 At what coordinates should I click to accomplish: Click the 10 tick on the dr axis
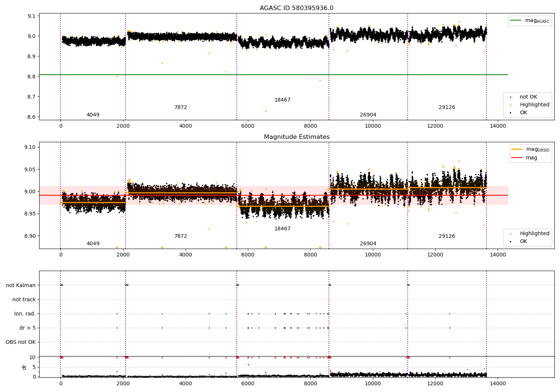click(x=33, y=358)
